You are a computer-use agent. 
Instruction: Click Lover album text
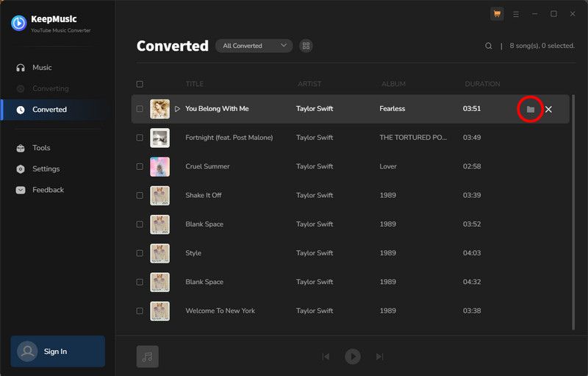click(388, 166)
